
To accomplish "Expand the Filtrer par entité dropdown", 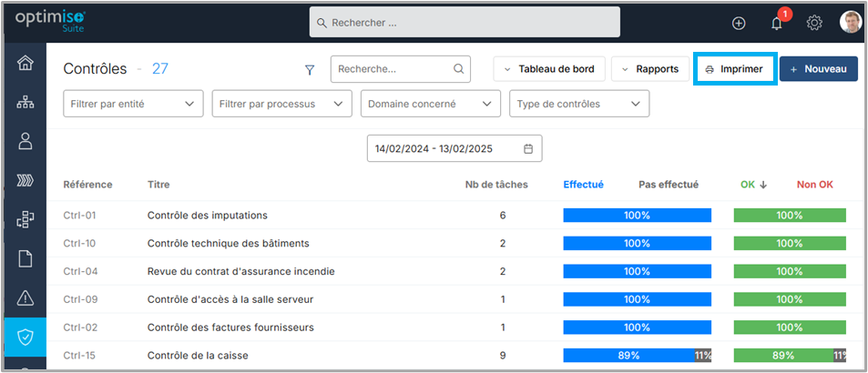I will (133, 104).
